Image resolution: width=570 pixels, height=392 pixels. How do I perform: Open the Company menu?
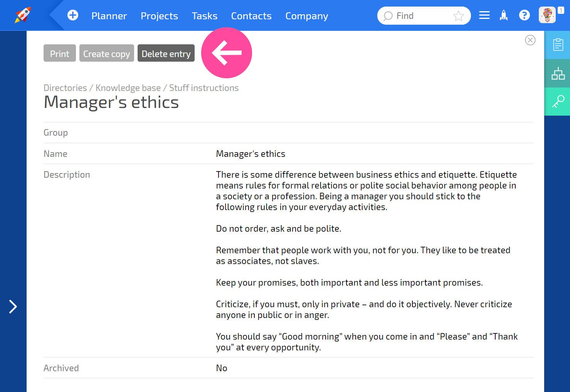(x=307, y=16)
